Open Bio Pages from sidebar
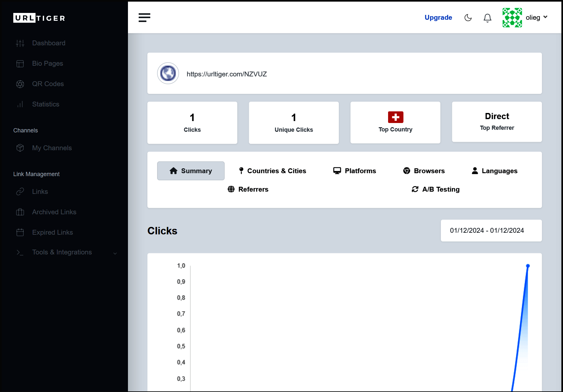This screenshot has width=563, height=392. (48, 63)
